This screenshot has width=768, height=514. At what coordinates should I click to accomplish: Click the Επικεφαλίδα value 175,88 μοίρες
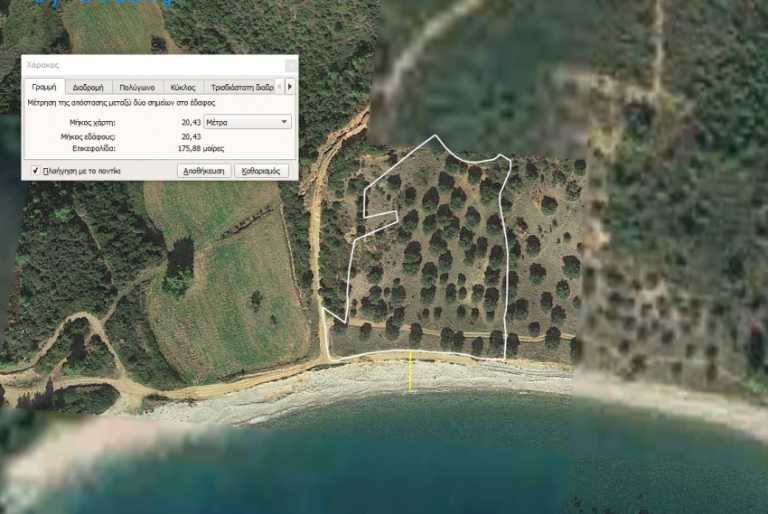click(x=201, y=148)
